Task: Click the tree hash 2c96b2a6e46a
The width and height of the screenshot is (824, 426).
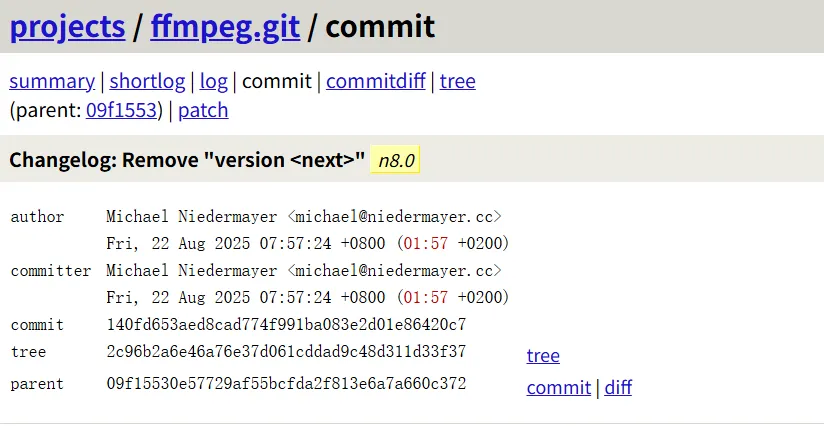Action: 286,352
